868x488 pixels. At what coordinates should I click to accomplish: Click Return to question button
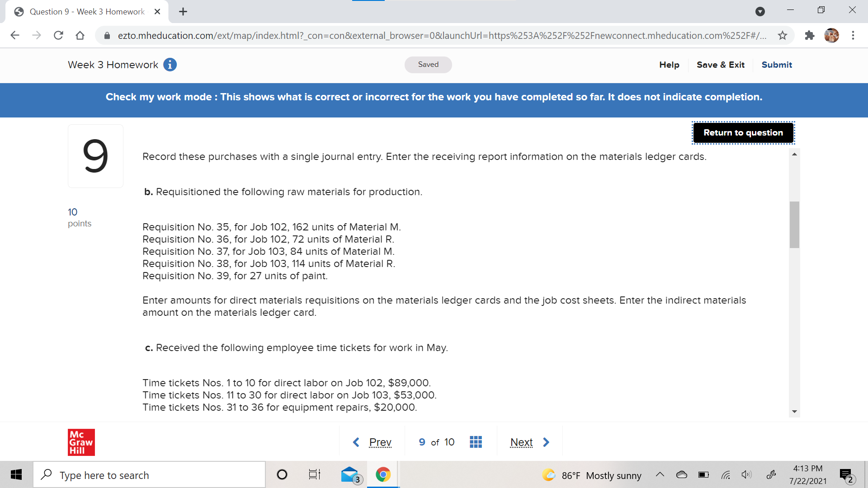743,132
